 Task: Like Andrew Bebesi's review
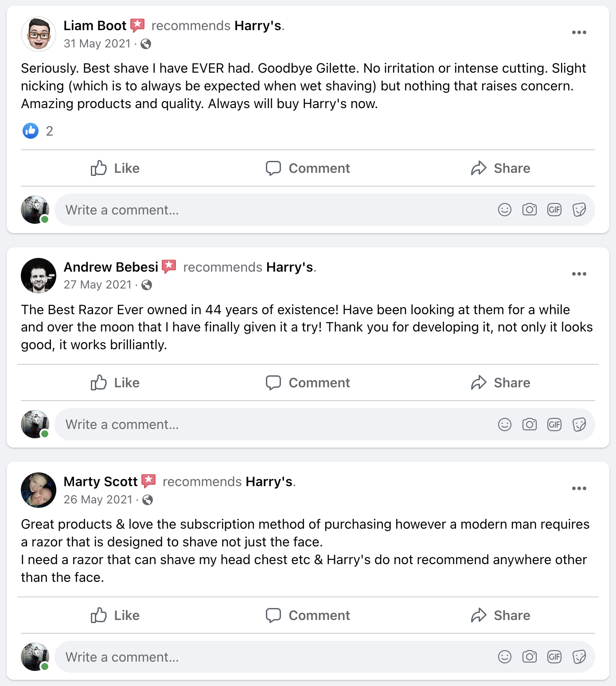point(115,383)
